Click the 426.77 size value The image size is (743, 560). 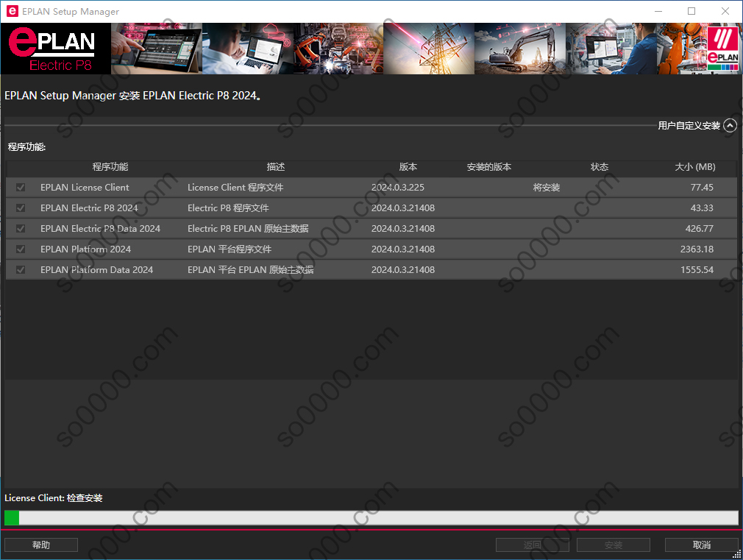pyautogui.click(x=699, y=229)
